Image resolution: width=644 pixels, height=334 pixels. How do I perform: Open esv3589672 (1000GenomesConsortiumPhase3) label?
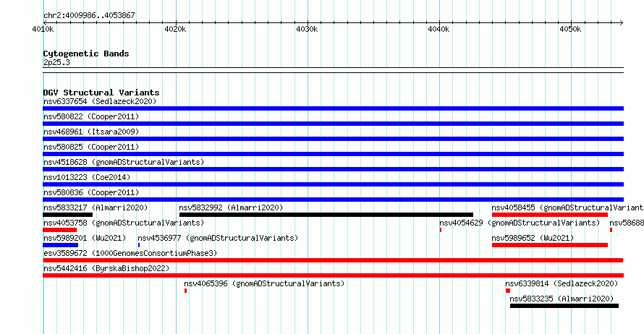(x=130, y=253)
